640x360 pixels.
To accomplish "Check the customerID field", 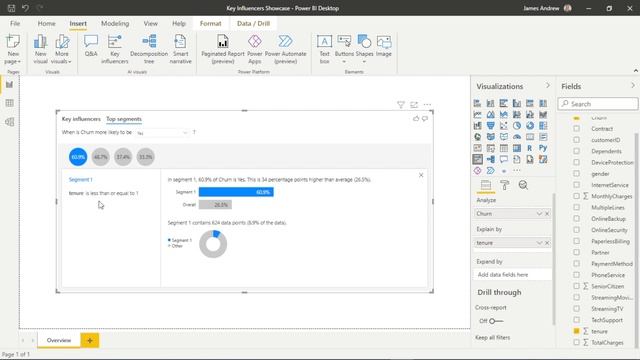I will (x=576, y=140).
